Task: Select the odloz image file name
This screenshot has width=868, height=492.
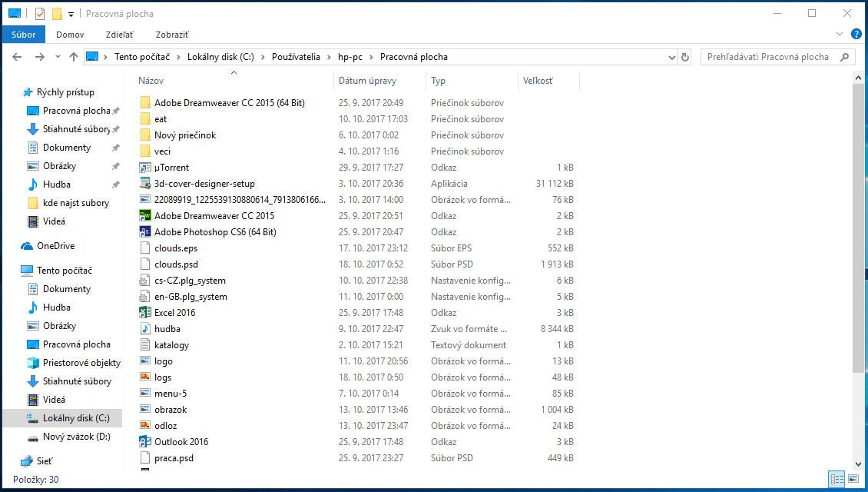Action: pyautogui.click(x=165, y=426)
